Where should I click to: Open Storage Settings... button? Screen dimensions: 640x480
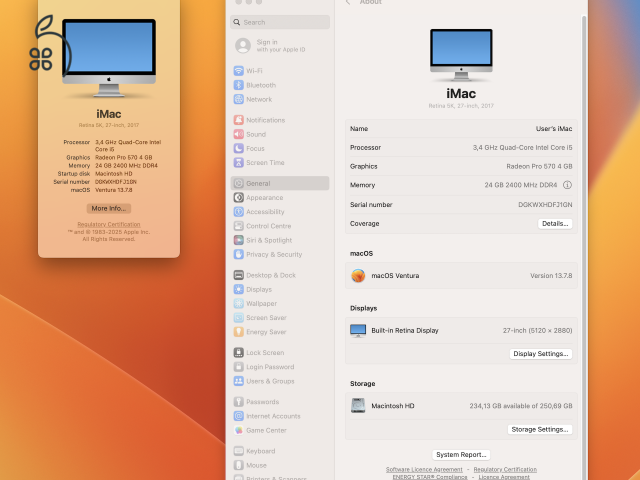coord(540,429)
